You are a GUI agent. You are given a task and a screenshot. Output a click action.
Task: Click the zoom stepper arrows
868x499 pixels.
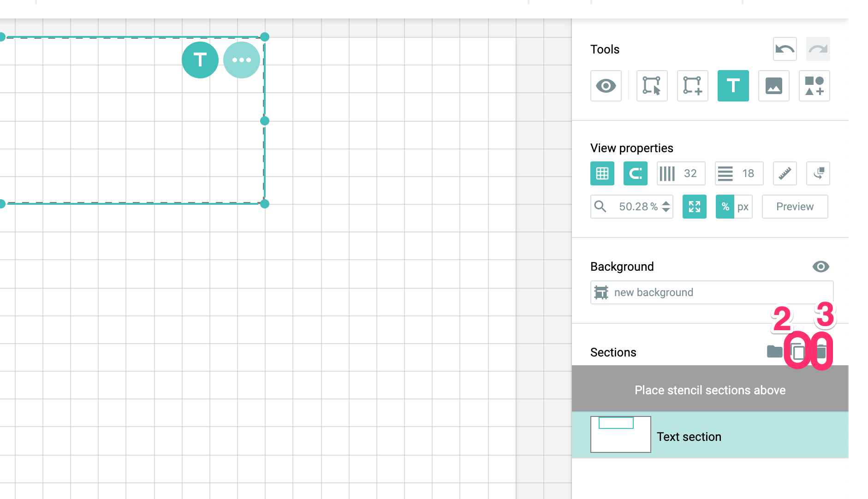tap(666, 207)
